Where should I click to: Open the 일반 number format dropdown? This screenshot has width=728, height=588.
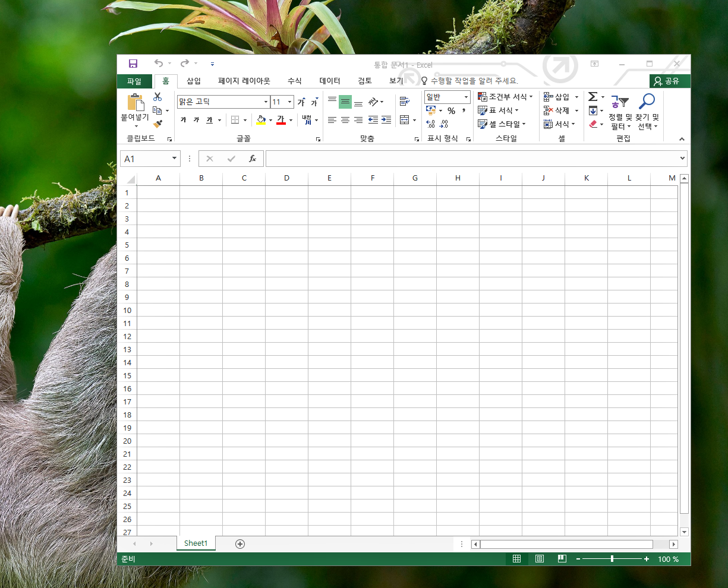[x=466, y=97]
